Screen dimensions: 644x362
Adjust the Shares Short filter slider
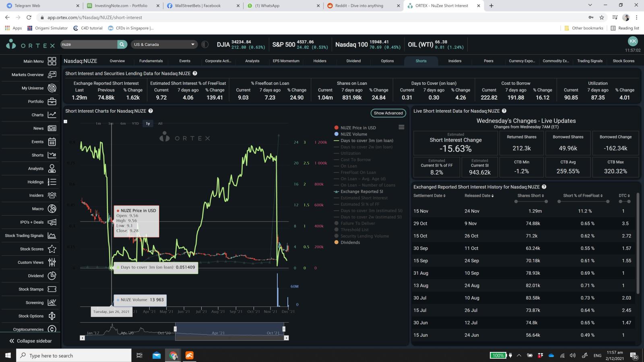(x=530, y=202)
